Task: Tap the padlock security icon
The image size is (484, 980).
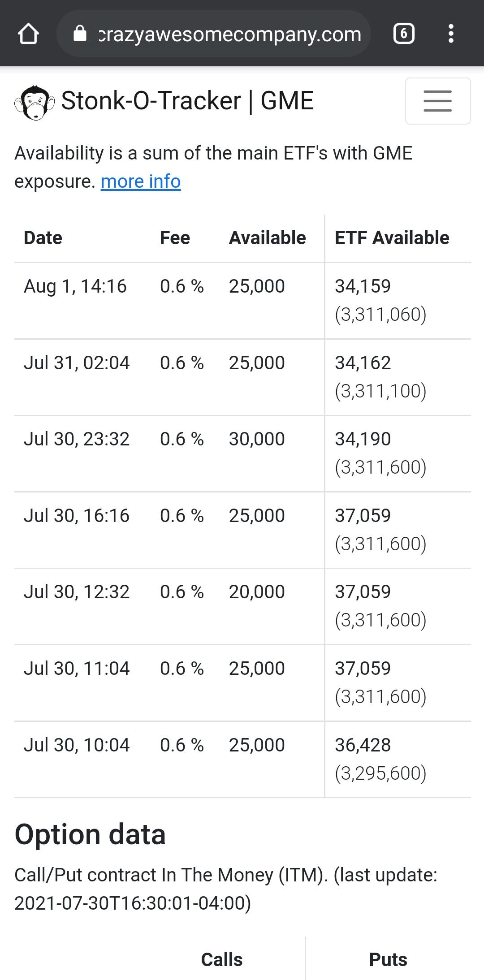Action: [x=80, y=34]
